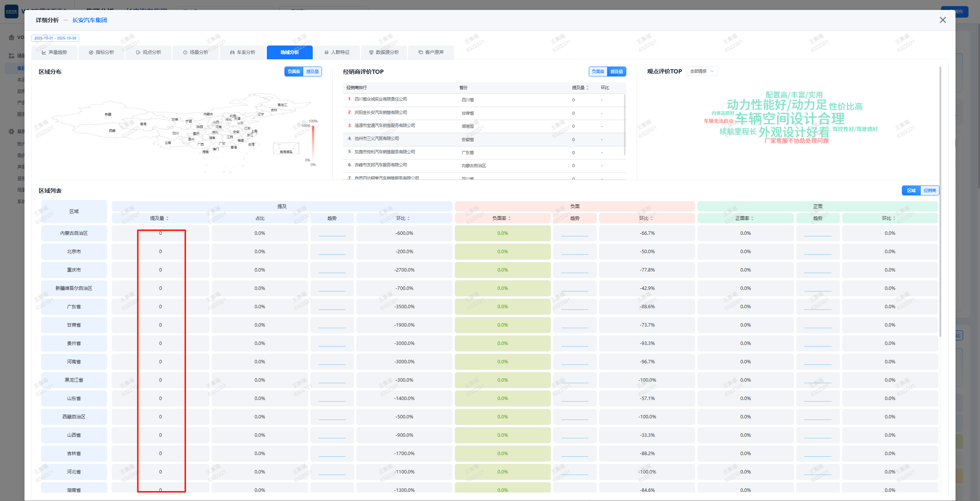This screenshot has width=980, height=501.
Task: Open the 数据源分析 tab icon
Action: pyautogui.click(x=371, y=52)
